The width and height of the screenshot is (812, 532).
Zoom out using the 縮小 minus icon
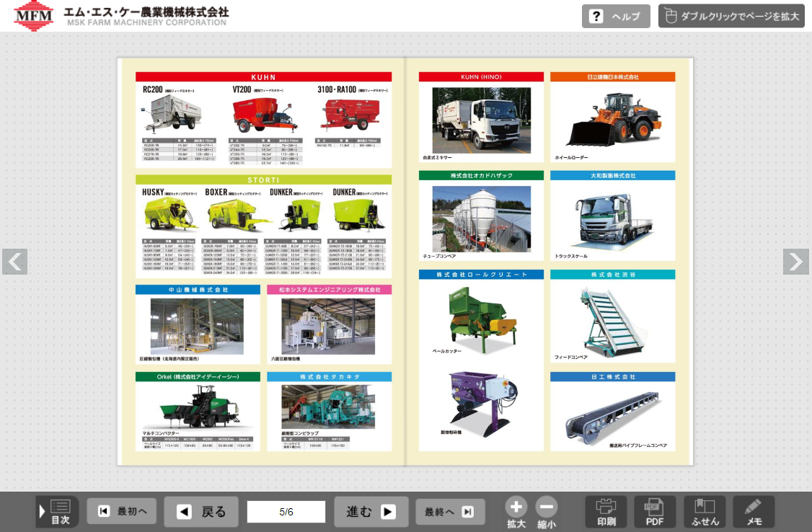pos(547,513)
